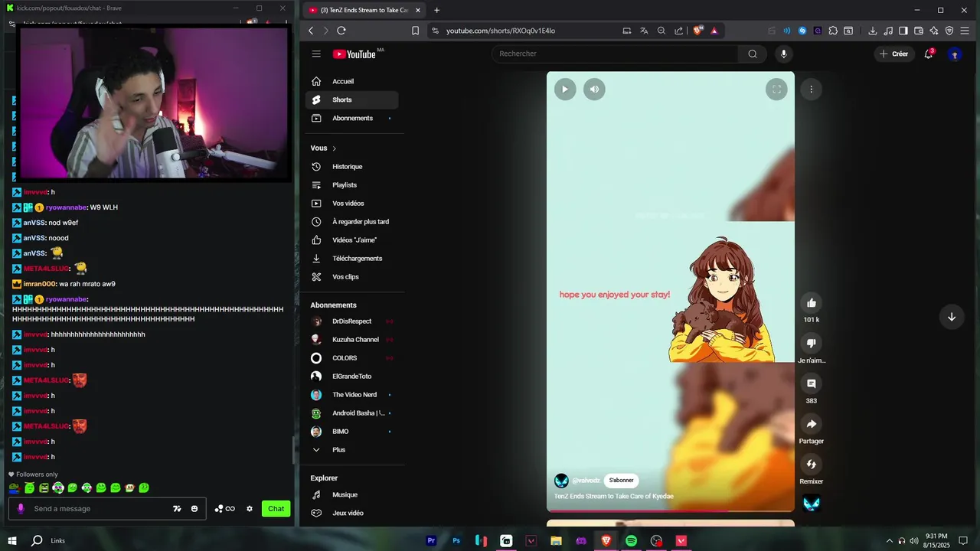Like the Short with 101 k likes

[x=812, y=303]
